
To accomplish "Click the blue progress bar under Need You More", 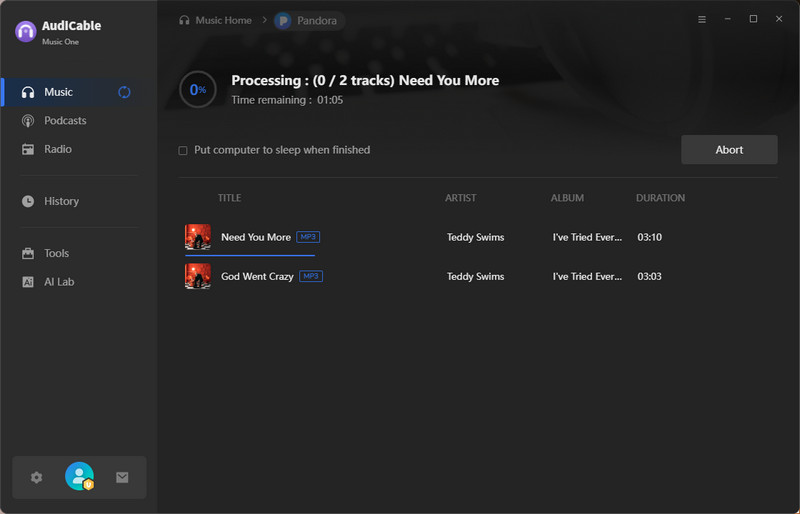I will (x=250, y=255).
